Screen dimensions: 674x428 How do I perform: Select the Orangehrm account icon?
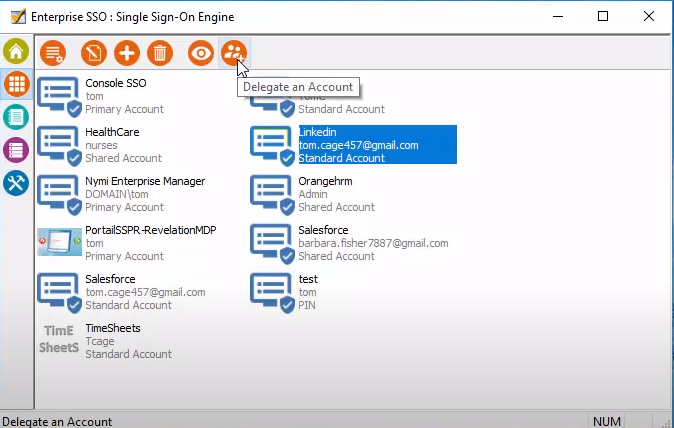coord(273,194)
